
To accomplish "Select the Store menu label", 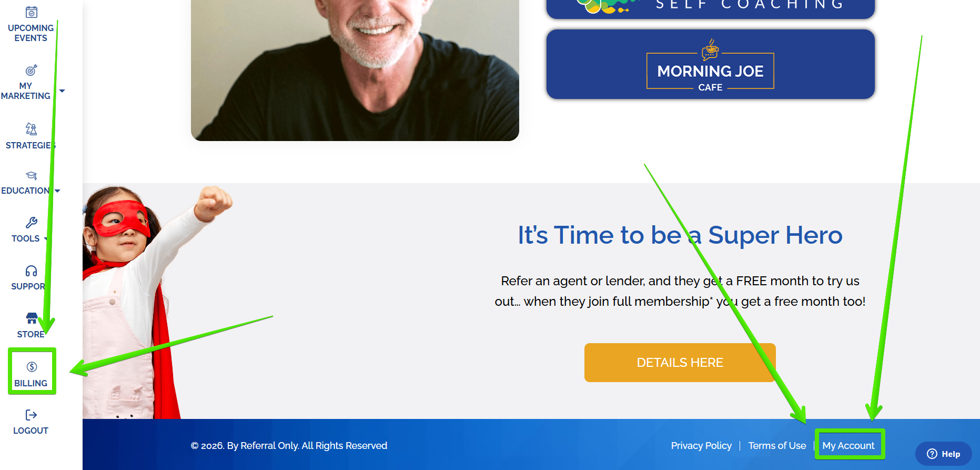I will point(31,334).
